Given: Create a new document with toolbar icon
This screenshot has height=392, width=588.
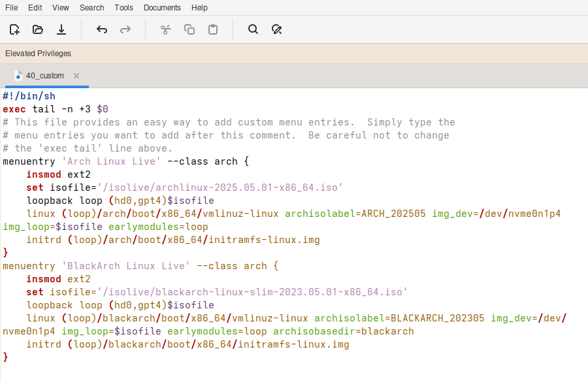Looking at the screenshot, I should tap(14, 29).
